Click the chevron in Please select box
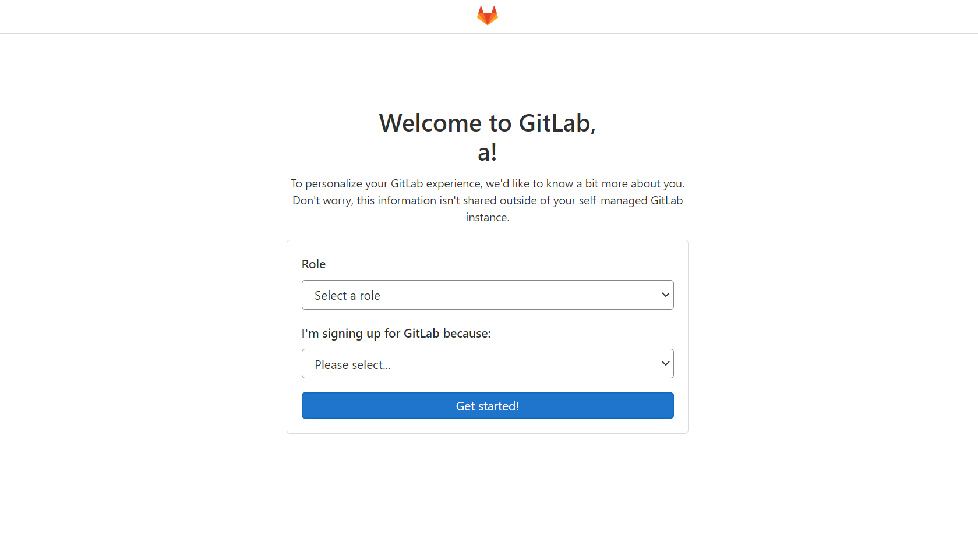 [x=665, y=364]
